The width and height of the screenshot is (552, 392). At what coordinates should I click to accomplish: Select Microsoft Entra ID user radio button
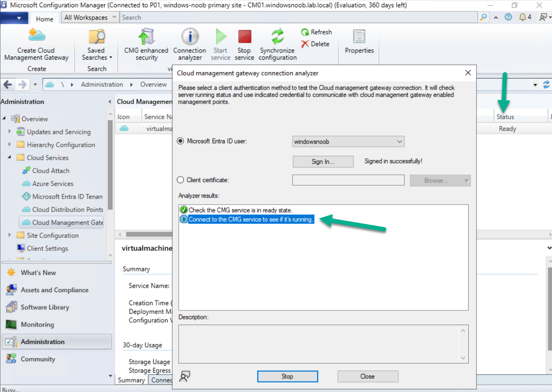pyautogui.click(x=181, y=141)
